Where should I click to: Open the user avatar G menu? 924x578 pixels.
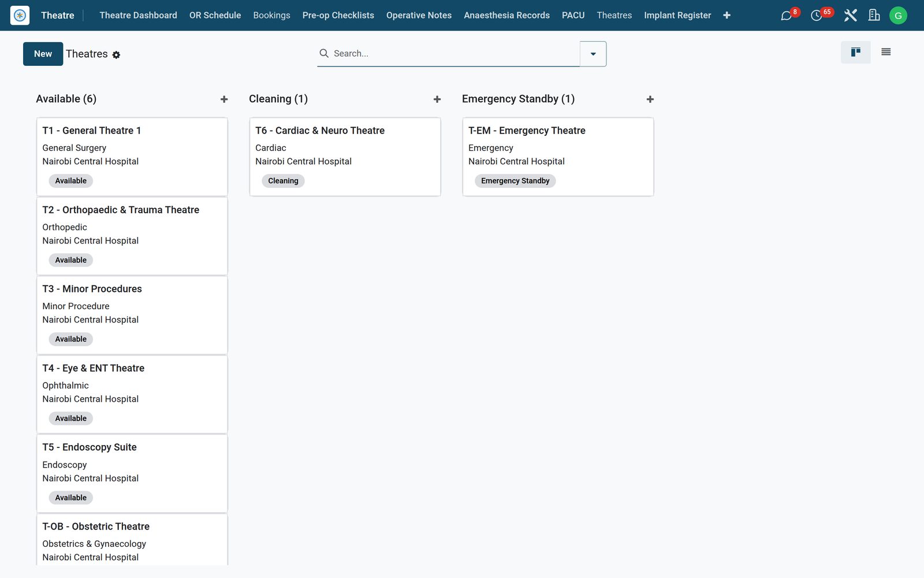click(x=898, y=16)
